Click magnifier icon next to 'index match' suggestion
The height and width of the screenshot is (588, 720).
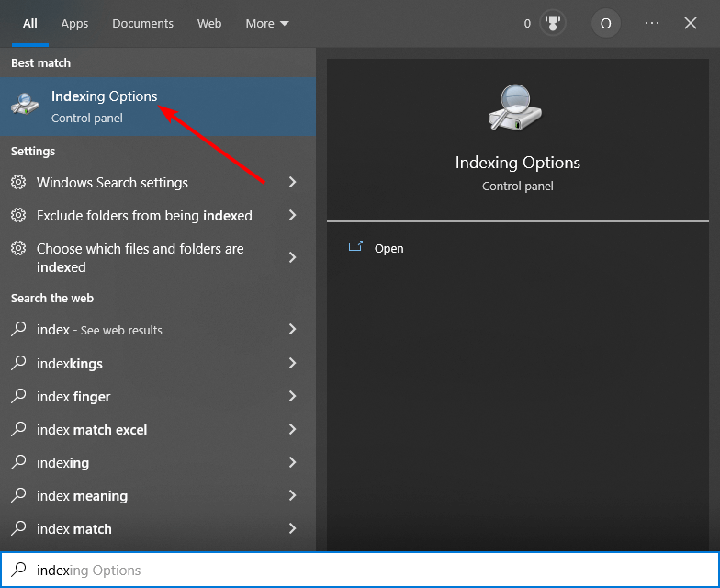click(x=18, y=528)
